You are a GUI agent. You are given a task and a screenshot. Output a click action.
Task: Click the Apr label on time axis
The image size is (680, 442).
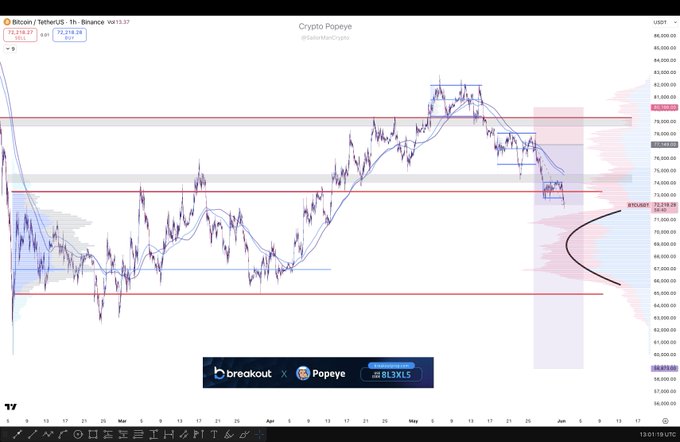(271, 421)
